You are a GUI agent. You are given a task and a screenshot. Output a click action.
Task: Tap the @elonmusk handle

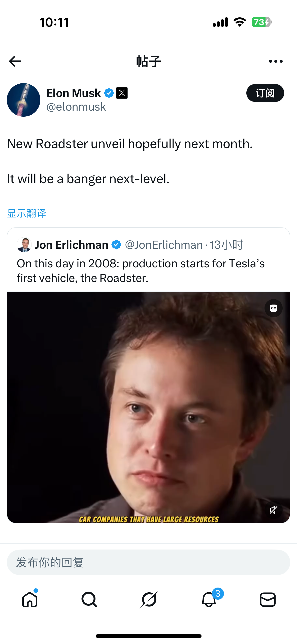(76, 107)
